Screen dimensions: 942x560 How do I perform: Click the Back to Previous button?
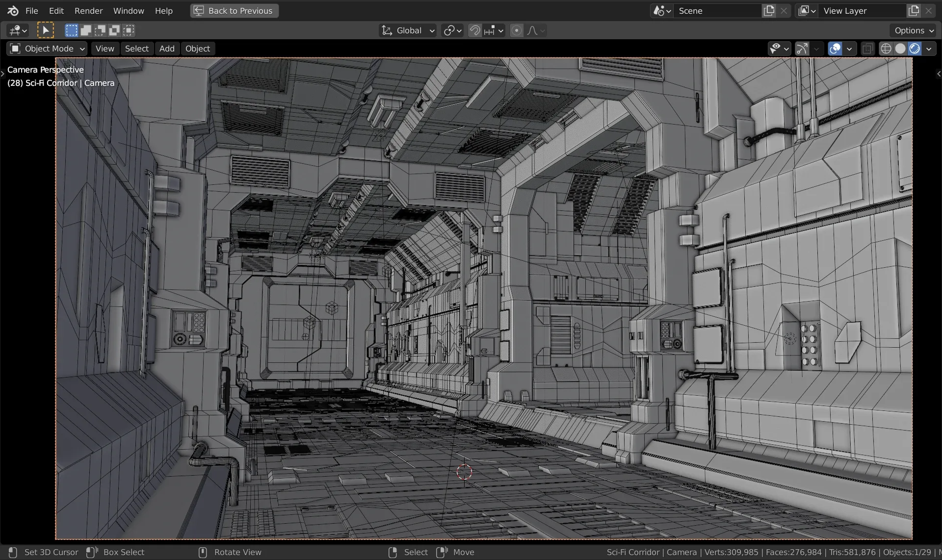(234, 10)
